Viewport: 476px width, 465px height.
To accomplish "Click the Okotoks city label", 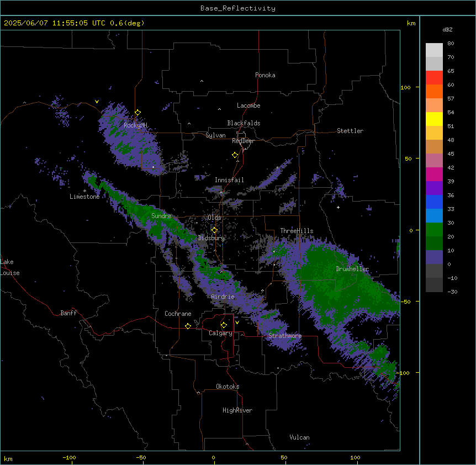I will tap(228, 387).
